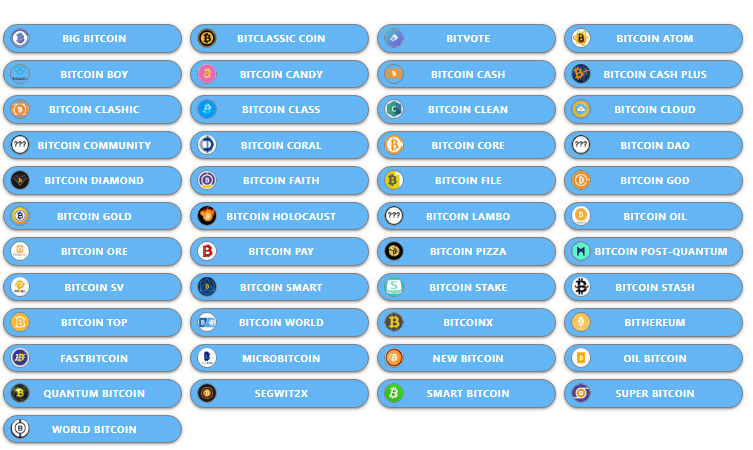Image resolution: width=753 pixels, height=450 pixels.
Task: Choose the Bitcoin Atom button
Action: coord(654,38)
